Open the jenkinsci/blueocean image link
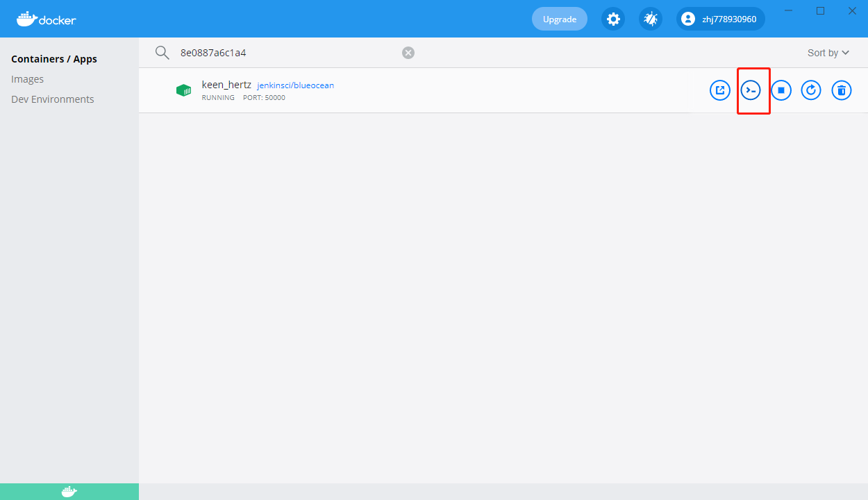The height and width of the screenshot is (500, 868). coord(296,85)
